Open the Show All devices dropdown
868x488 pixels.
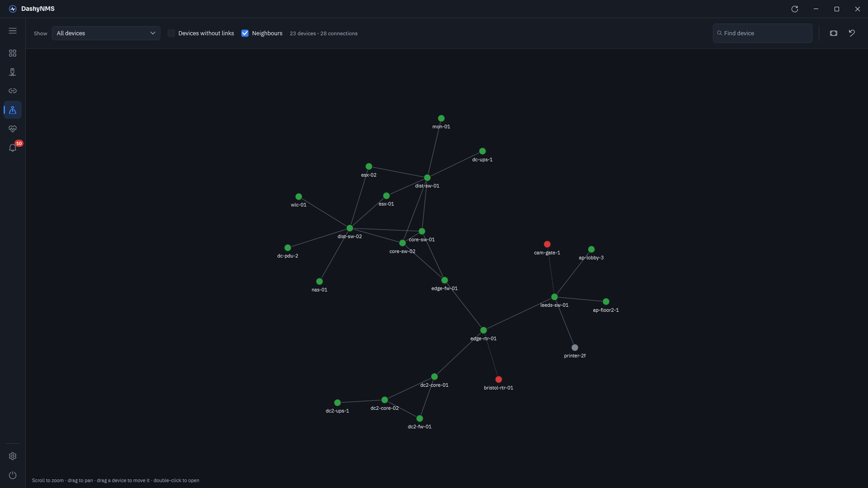pos(106,33)
